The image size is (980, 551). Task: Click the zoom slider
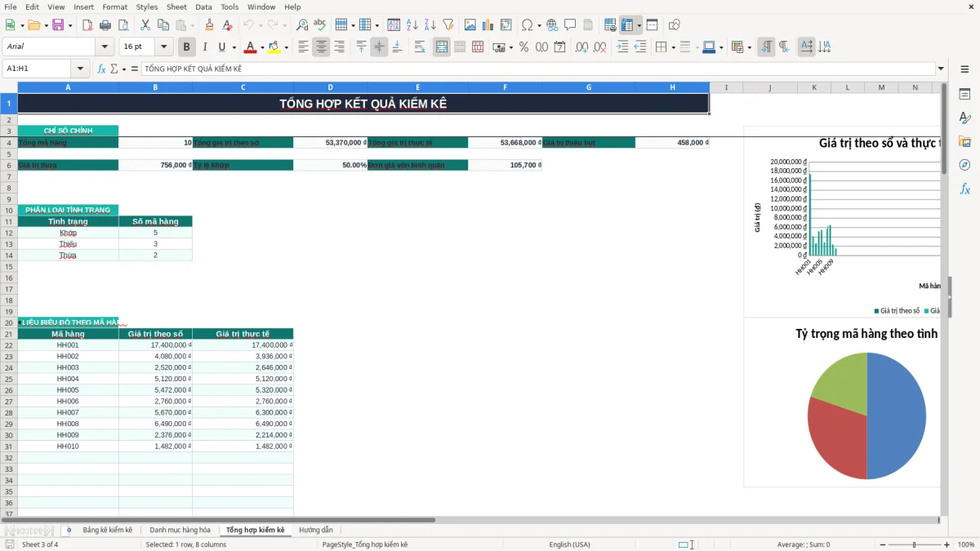coord(915,544)
